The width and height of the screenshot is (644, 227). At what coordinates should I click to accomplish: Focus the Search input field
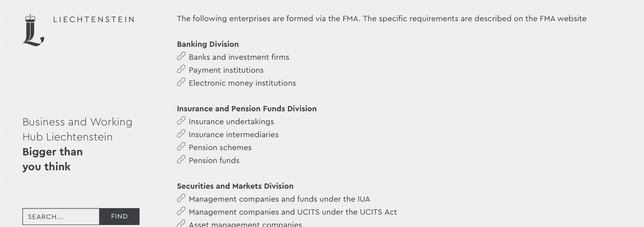pos(61,217)
